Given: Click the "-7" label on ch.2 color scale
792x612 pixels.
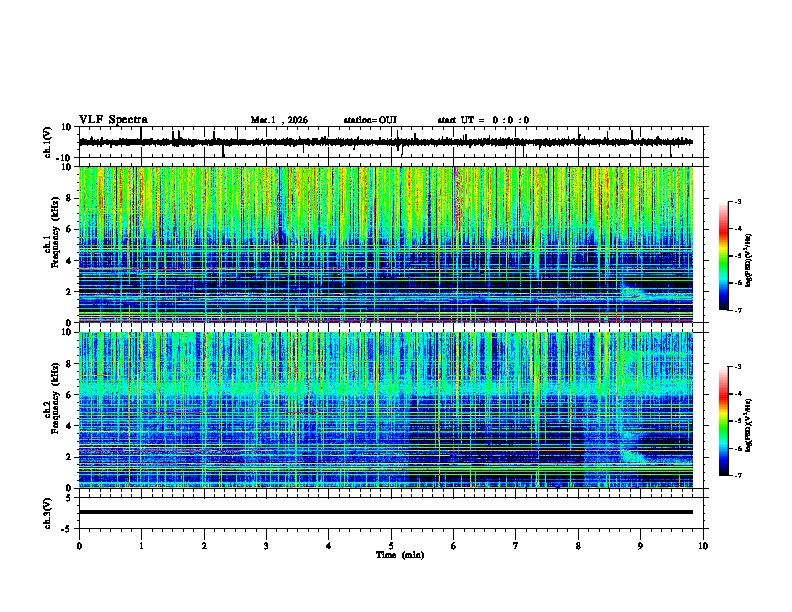Looking at the screenshot, I should click(738, 475).
